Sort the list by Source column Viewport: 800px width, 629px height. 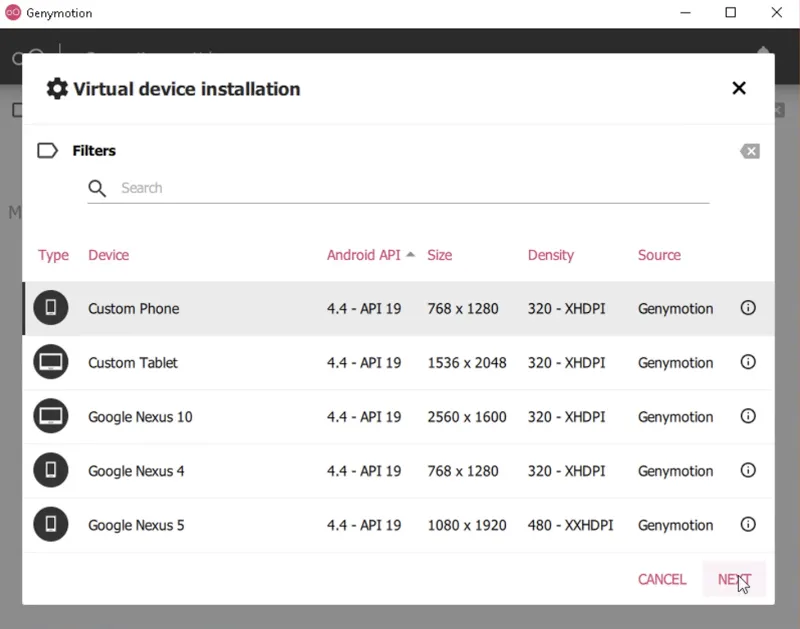(x=659, y=255)
